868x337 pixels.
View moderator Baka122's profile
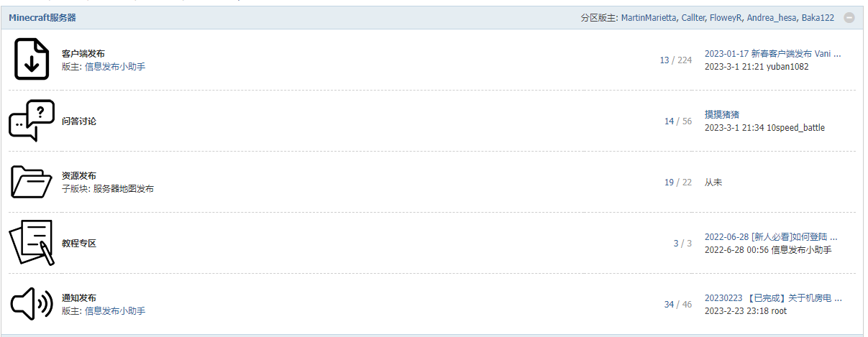coord(818,18)
